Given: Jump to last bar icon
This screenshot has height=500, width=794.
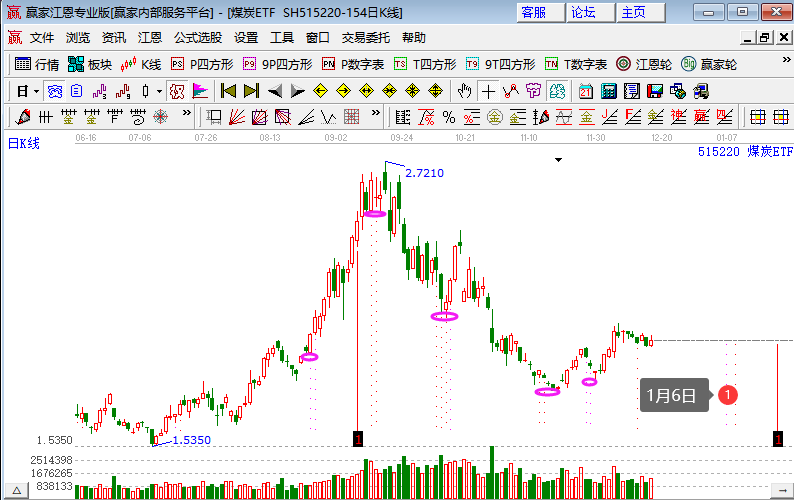Looking at the screenshot, I should [x=251, y=92].
